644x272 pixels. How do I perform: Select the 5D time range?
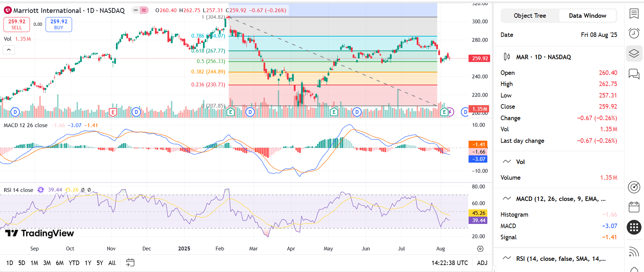pyautogui.click(x=22, y=263)
